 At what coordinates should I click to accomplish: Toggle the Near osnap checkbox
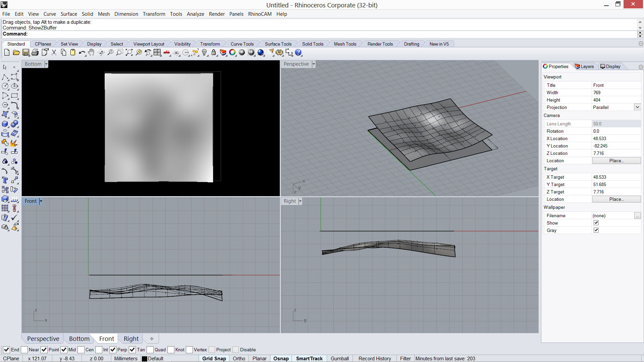[24, 350]
